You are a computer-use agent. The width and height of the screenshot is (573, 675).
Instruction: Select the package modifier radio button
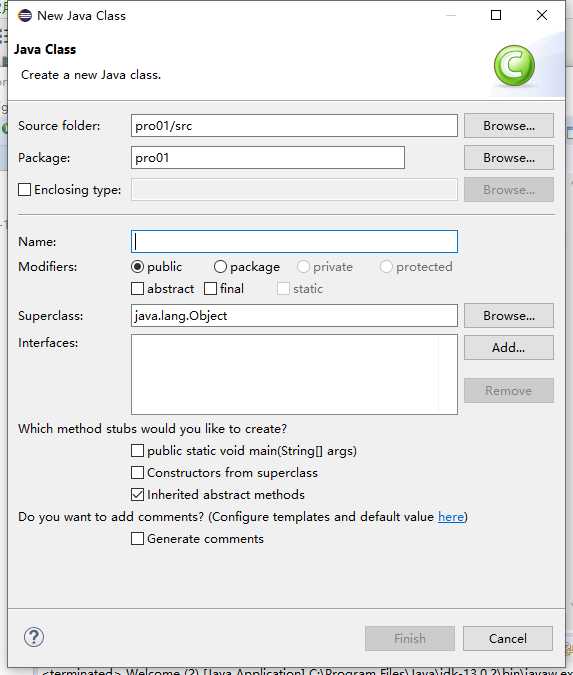coord(220,267)
